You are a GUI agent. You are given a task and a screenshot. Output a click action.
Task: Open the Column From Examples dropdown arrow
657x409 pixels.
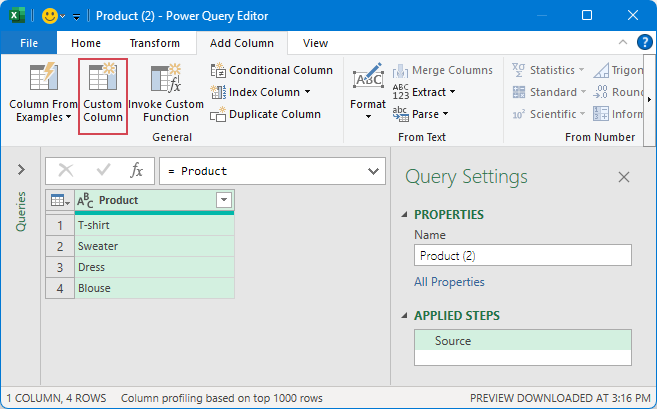click(x=68, y=117)
